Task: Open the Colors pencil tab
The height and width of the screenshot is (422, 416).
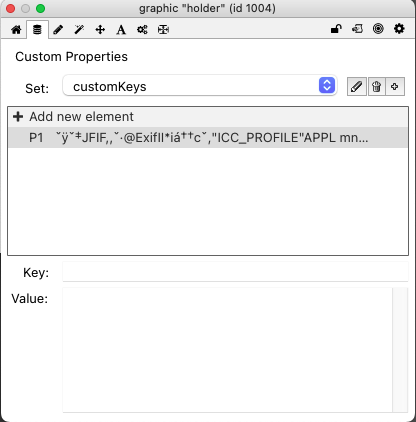Action: click(x=58, y=30)
